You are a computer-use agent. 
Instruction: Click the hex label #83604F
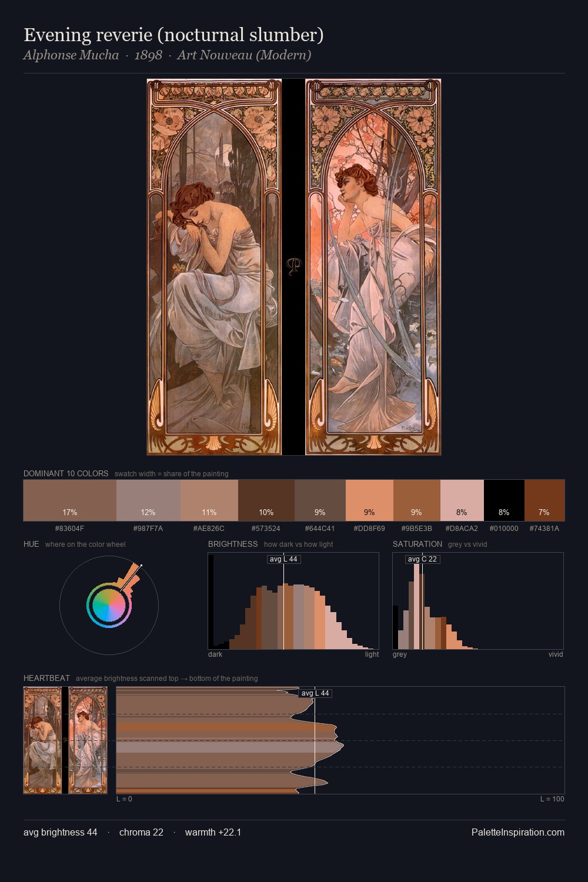[x=69, y=529]
